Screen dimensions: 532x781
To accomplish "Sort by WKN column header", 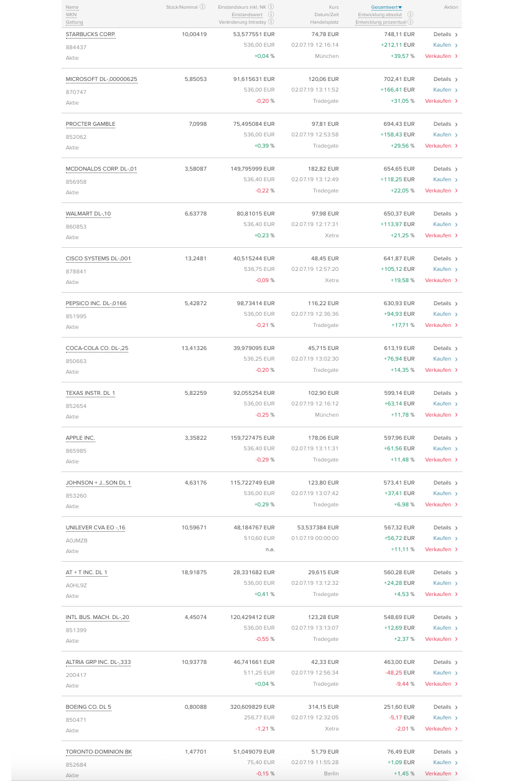I will coord(71,14).
